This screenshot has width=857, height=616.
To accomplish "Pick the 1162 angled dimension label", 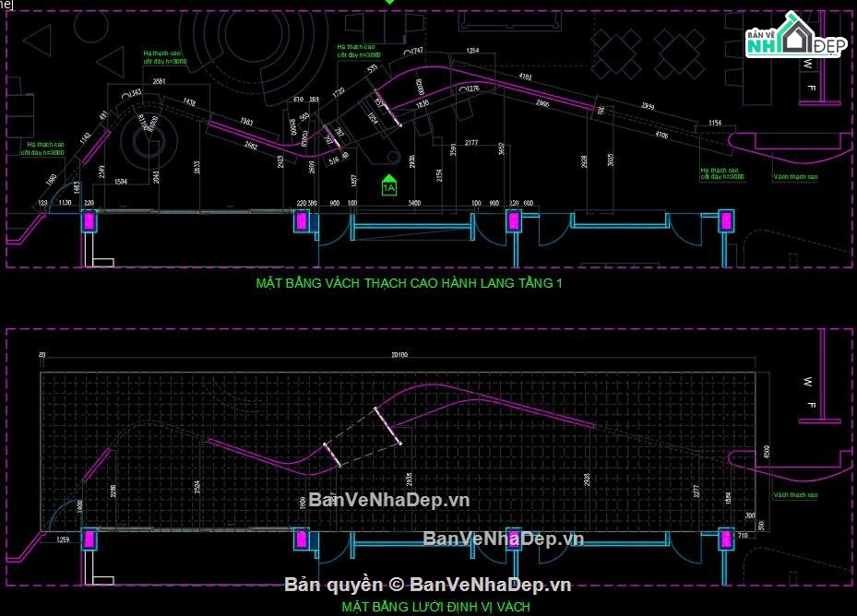I will tap(85, 137).
